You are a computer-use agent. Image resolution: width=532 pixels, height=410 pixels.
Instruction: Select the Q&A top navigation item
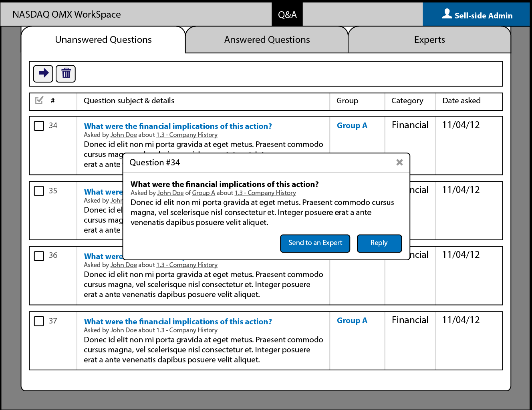tap(287, 14)
